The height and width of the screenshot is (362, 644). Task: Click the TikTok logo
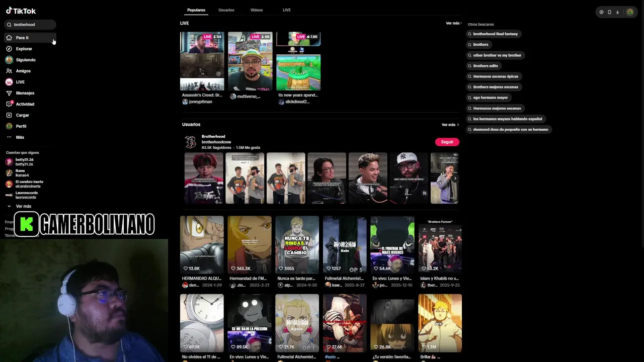[21, 11]
